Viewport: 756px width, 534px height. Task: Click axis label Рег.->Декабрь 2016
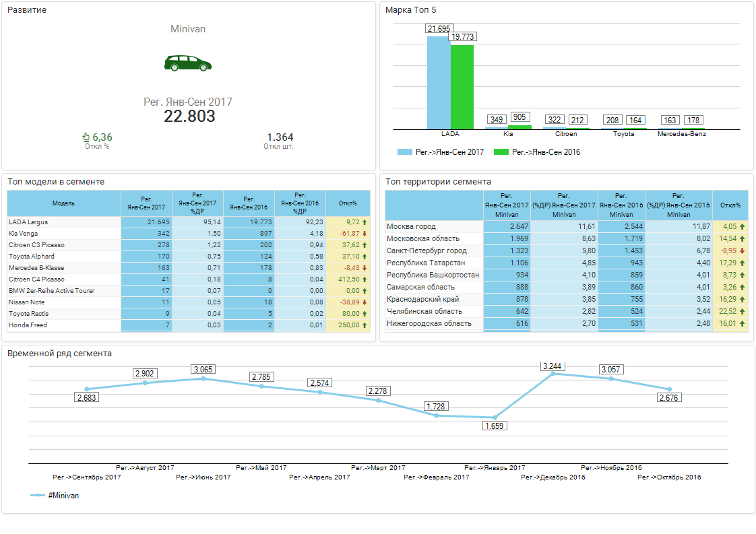(553, 477)
